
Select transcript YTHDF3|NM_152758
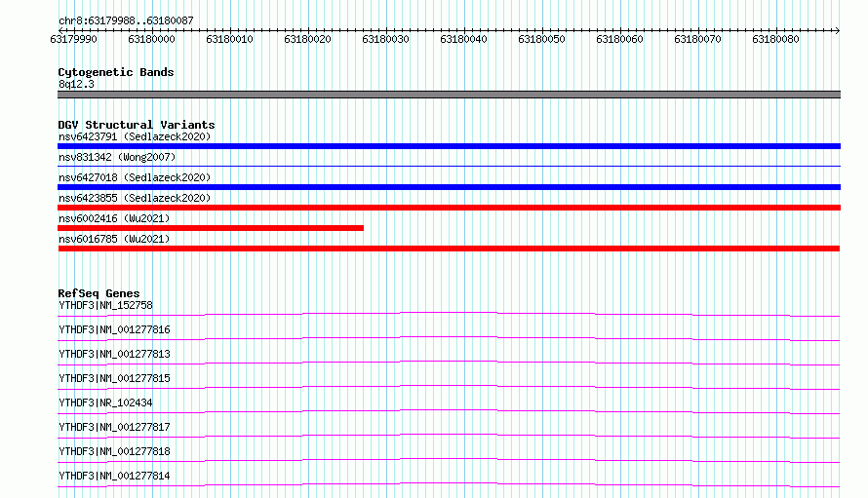click(x=105, y=305)
